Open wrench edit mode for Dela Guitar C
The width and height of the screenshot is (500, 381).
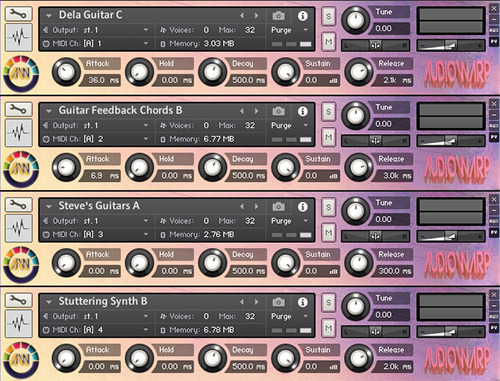19,14
